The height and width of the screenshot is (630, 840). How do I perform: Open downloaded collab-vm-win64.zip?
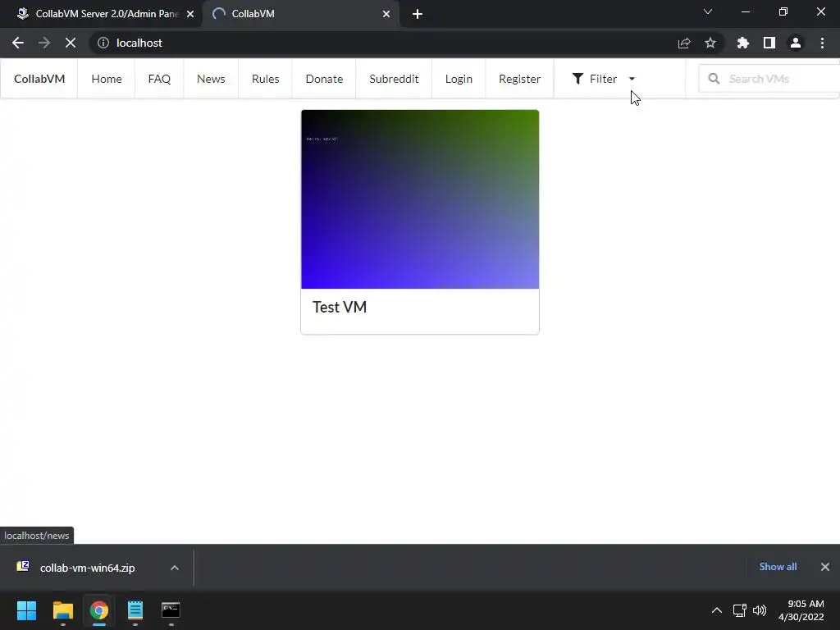click(87, 568)
